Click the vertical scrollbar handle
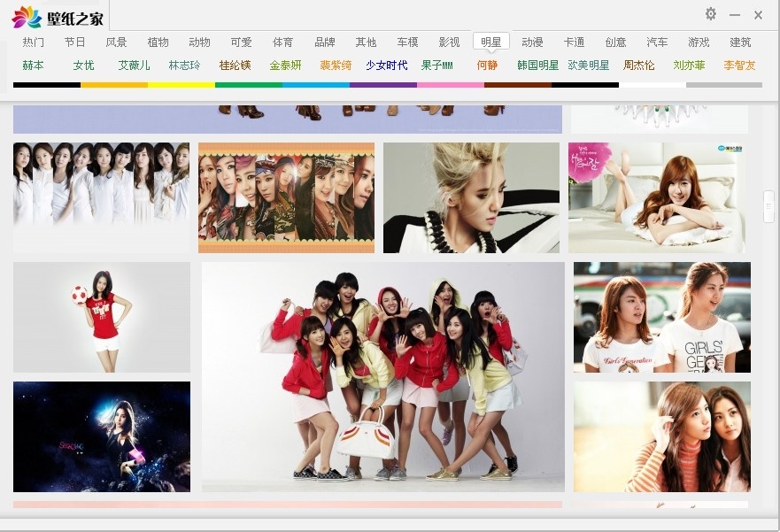The height and width of the screenshot is (532, 780). pos(768,206)
